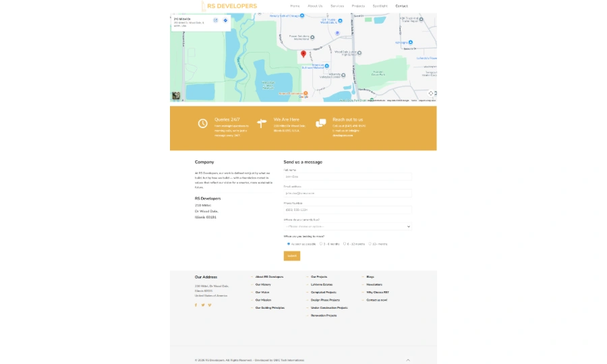Open larger map icon in address card
Viewport: 607px width, 364px height.
pyautogui.click(x=216, y=20)
